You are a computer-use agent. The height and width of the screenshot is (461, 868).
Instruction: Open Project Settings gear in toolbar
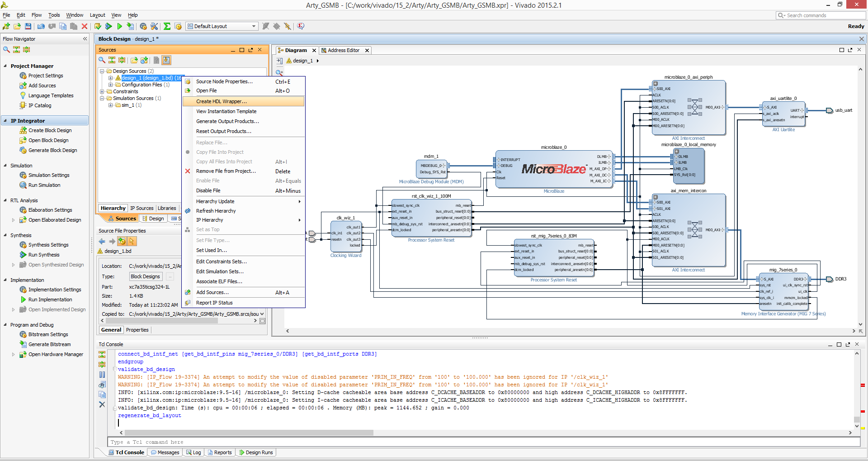click(143, 26)
